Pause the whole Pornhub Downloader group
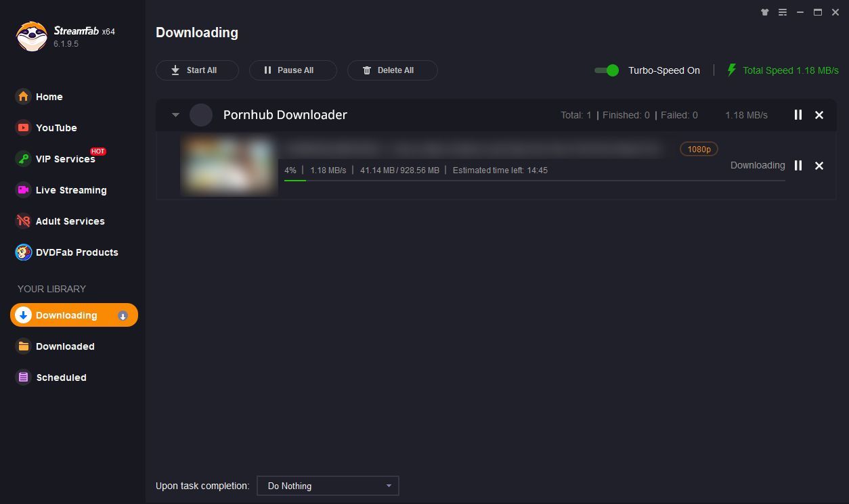This screenshot has width=849, height=504. pyautogui.click(x=798, y=115)
